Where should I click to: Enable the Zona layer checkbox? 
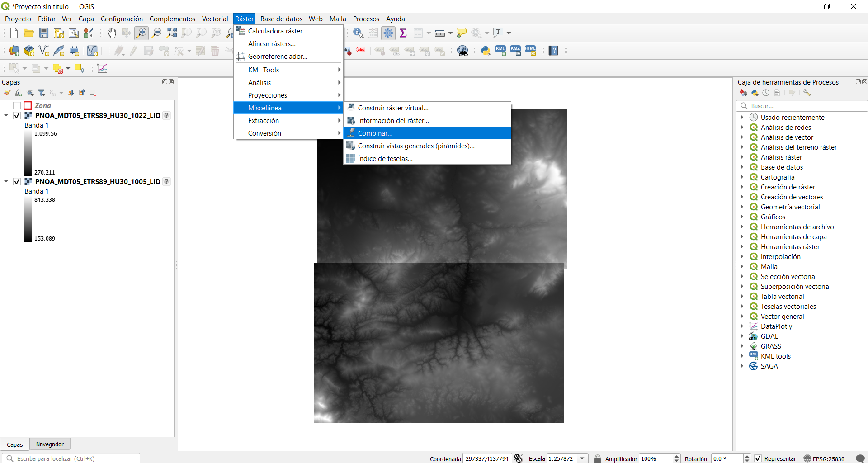point(17,106)
